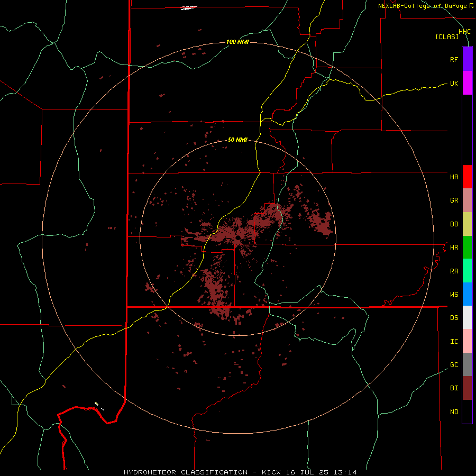Click the UK legend label

coord(454,83)
